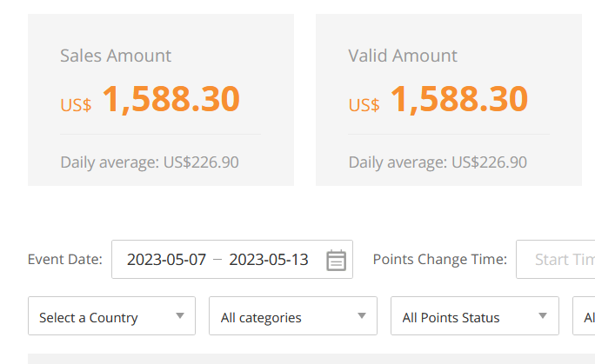Click the Valid Amount value 1,588.30
The height and width of the screenshot is (364, 595).
[x=459, y=99]
